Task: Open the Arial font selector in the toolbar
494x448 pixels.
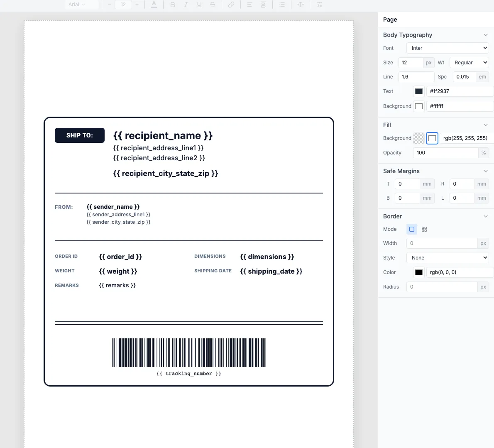Action: [x=81, y=5]
